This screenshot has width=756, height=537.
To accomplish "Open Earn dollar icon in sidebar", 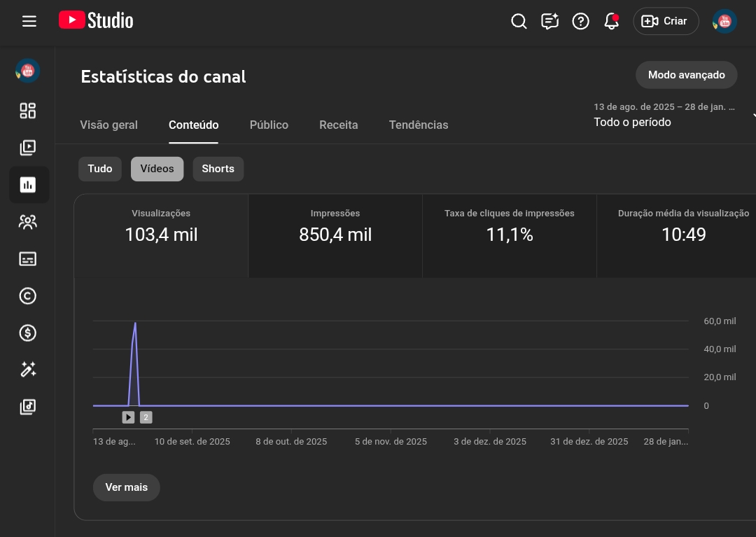I will coord(28,333).
